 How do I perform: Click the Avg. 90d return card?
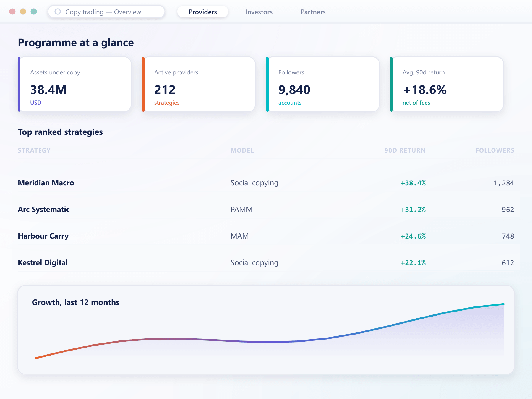[447, 84]
